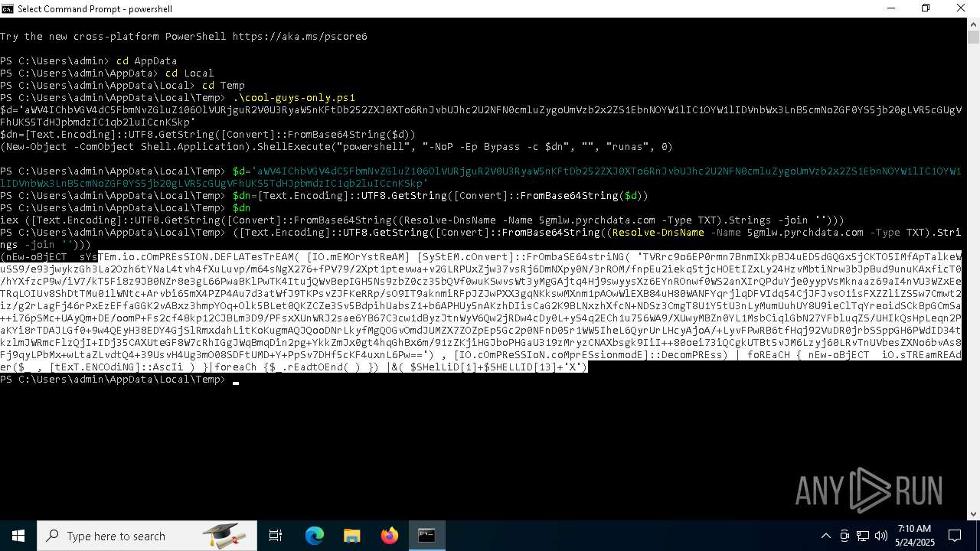Close the Command Prompt window
This screenshot has height=551, width=980.
961,8
